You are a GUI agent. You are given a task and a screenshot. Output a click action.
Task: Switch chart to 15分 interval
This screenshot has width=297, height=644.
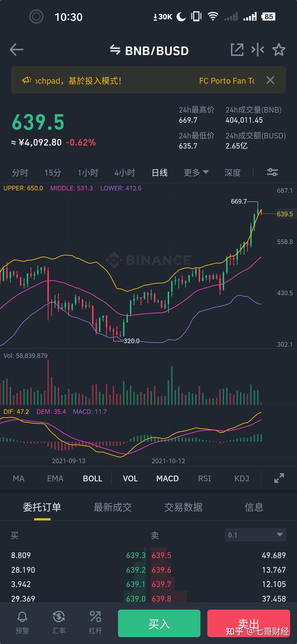pos(53,173)
